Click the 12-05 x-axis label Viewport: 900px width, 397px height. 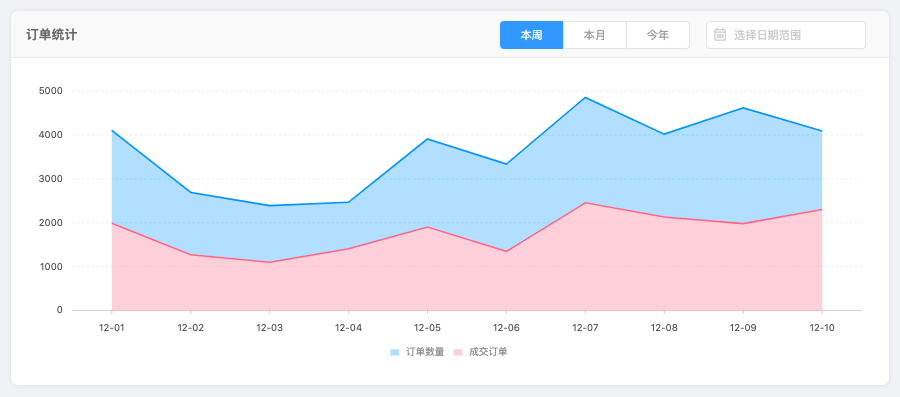(x=427, y=328)
